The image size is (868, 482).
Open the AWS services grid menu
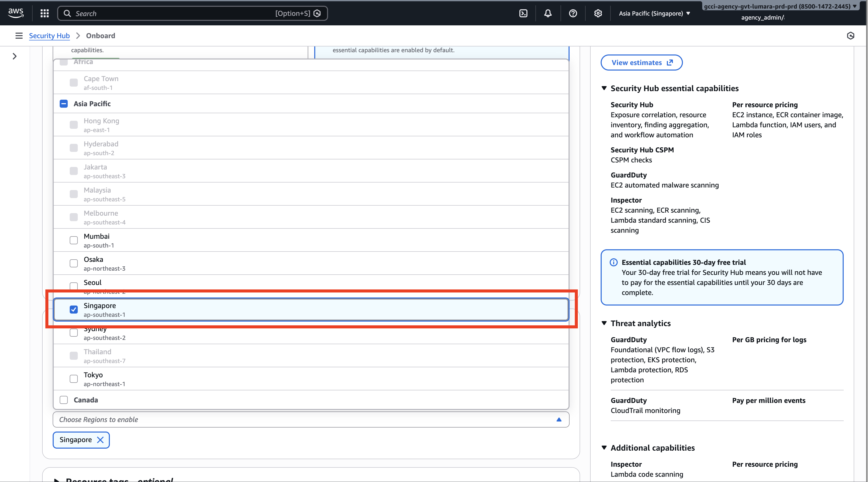tap(44, 13)
